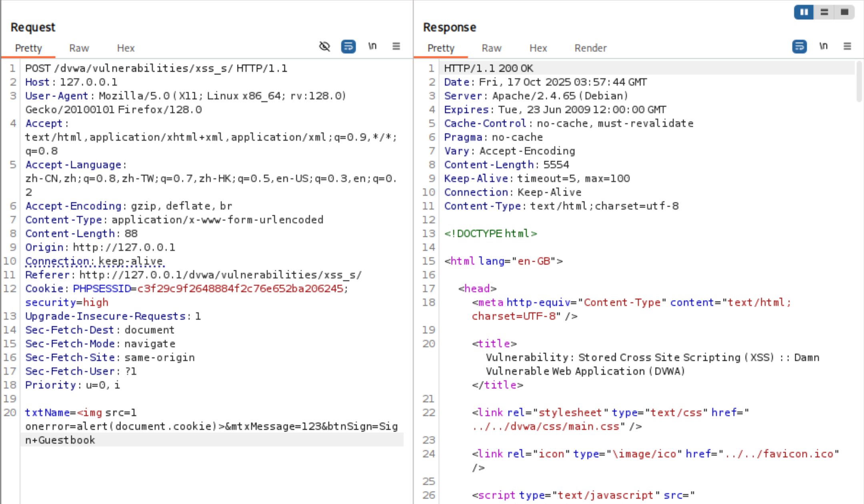Switch Request view to Raw tab

79,48
